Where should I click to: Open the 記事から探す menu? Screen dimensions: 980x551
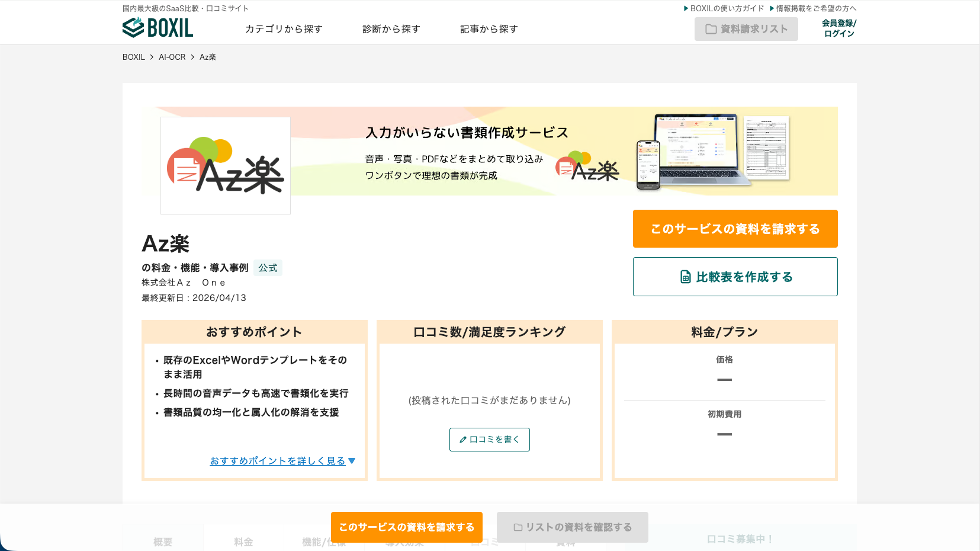pyautogui.click(x=488, y=28)
